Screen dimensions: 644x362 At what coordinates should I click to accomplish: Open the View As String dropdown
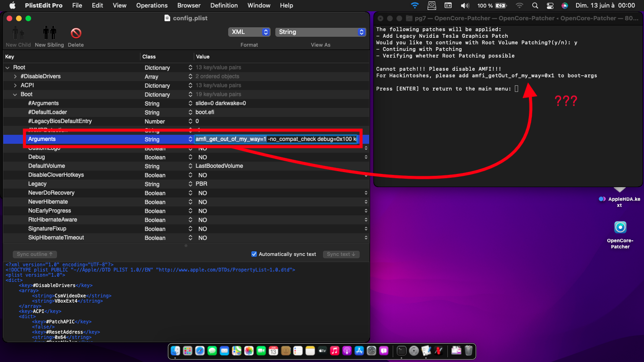point(321,32)
